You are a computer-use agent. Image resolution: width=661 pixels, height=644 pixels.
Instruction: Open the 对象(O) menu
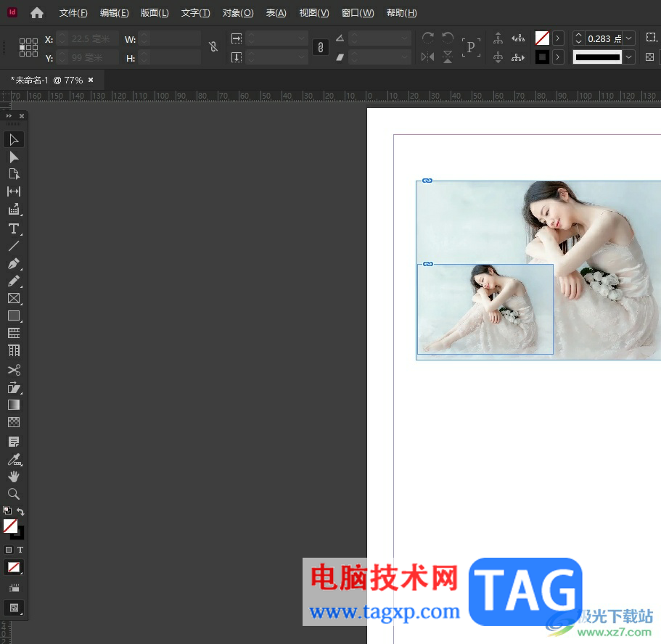pos(238,13)
